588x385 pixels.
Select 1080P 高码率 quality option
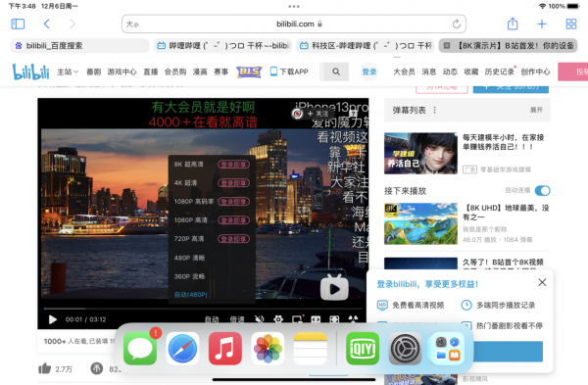(212, 202)
